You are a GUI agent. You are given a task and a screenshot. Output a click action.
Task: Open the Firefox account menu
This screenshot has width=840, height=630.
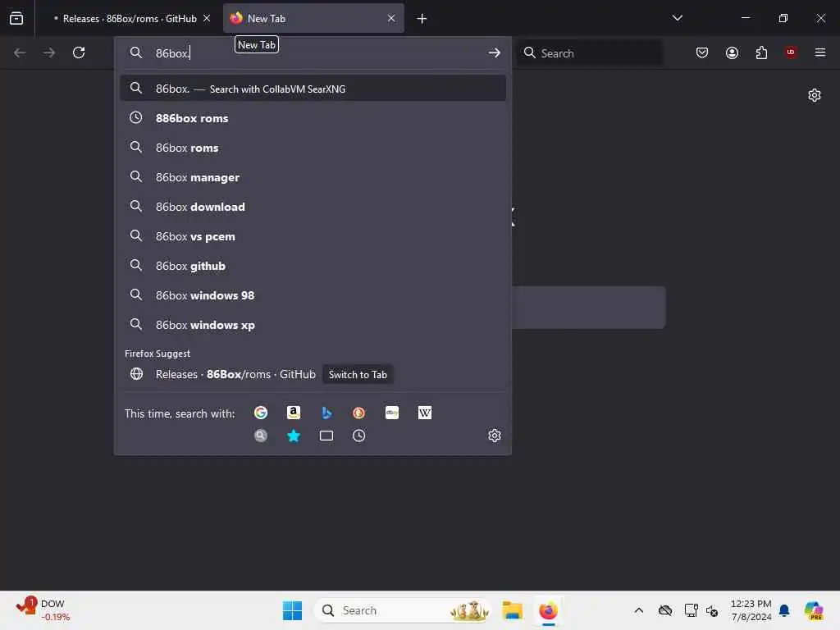(732, 52)
